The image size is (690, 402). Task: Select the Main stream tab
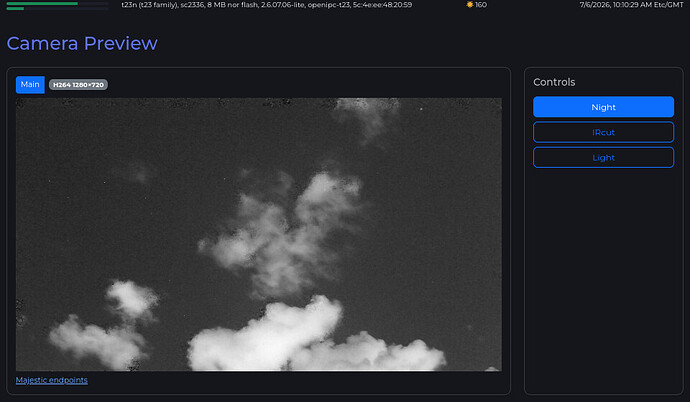coord(30,84)
